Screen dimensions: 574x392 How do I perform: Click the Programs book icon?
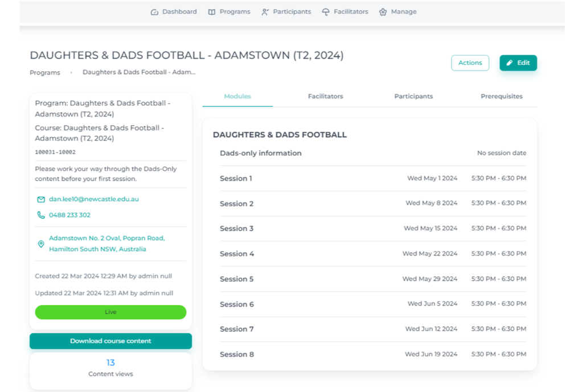pos(212,12)
